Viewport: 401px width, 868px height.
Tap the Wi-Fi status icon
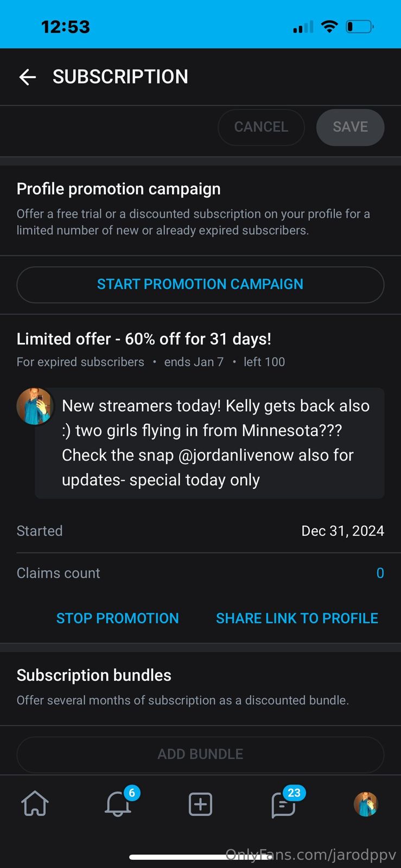329,27
